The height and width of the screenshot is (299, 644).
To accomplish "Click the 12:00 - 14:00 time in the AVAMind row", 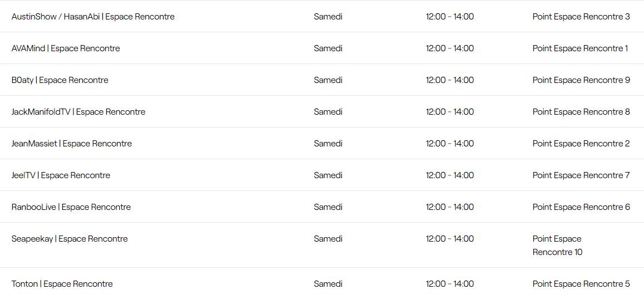I will tap(450, 48).
